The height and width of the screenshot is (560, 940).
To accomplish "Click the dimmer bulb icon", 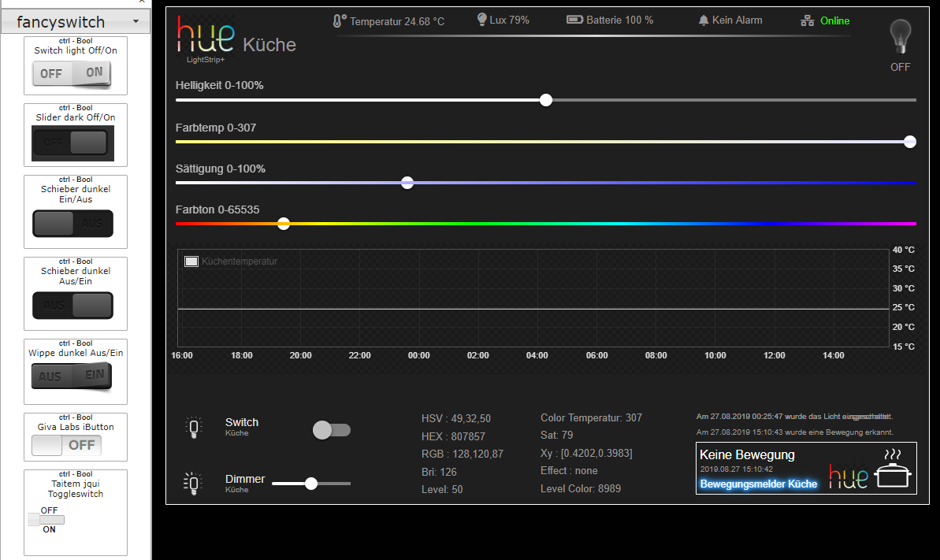I will click(x=194, y=483).
